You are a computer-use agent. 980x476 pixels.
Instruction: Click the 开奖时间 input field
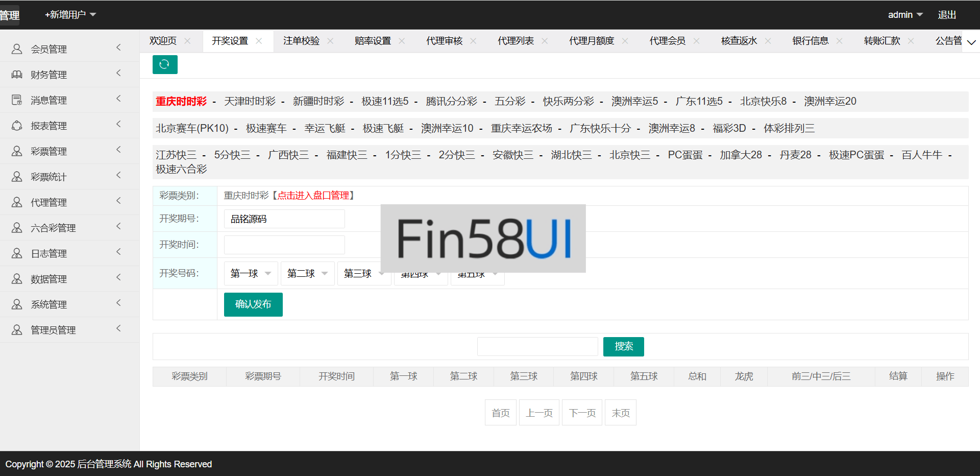[284, 245]
